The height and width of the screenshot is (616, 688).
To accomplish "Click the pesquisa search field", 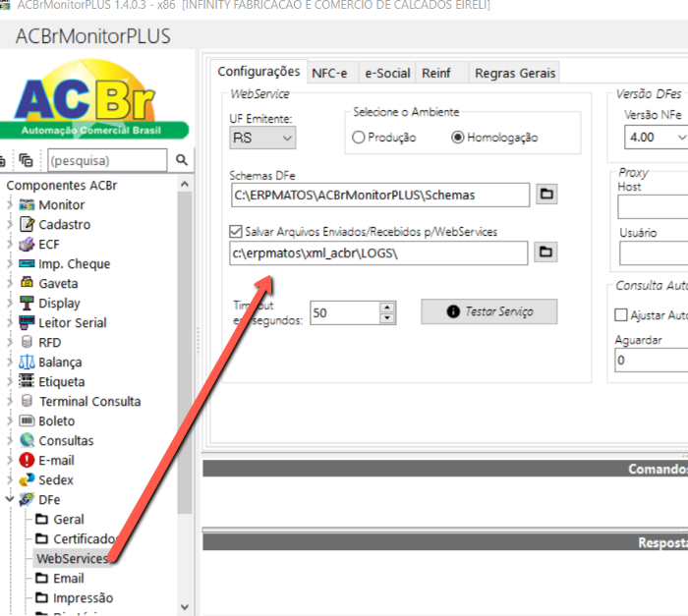I will (x=107, y=160).
